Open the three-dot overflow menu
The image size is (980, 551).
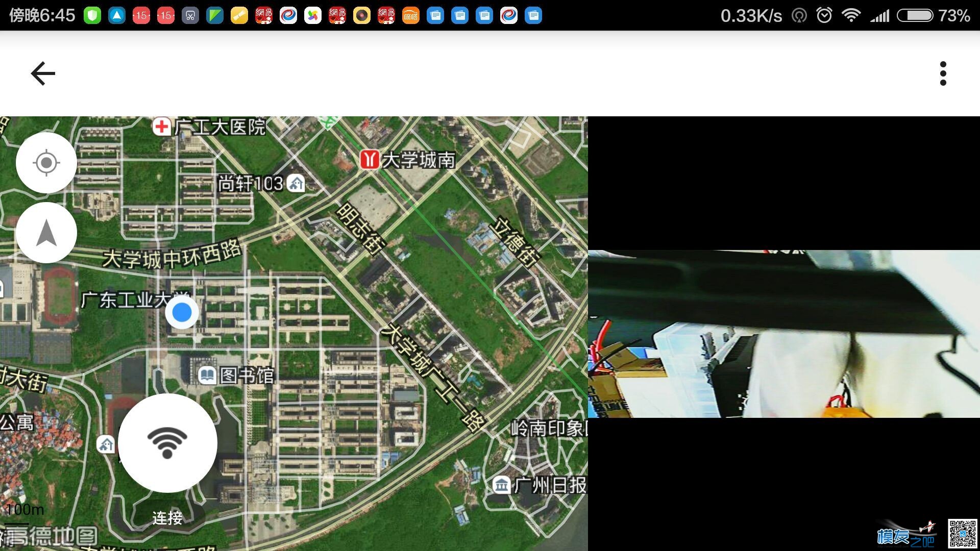point(943,73)
